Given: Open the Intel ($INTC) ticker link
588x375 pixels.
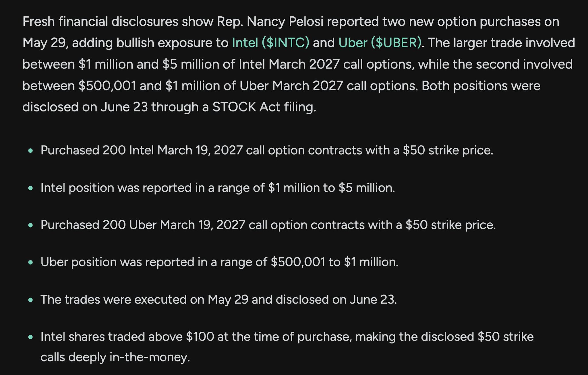Looking at the screenshot, I should point(270,43).
